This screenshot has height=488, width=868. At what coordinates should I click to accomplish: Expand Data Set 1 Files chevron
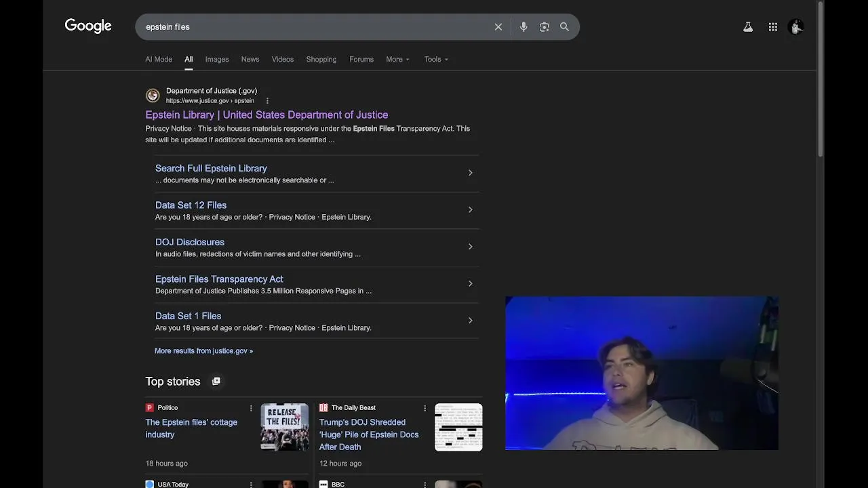point(470,321)
